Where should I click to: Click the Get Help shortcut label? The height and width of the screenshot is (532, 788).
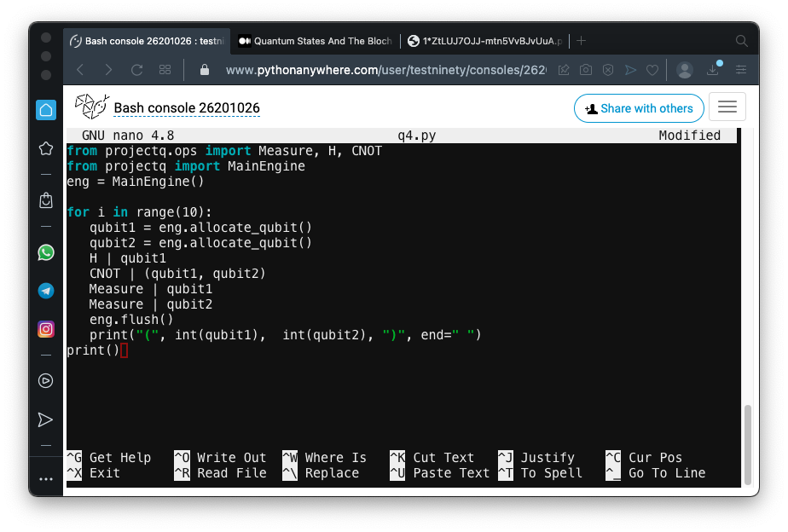[x=120, y=458]
